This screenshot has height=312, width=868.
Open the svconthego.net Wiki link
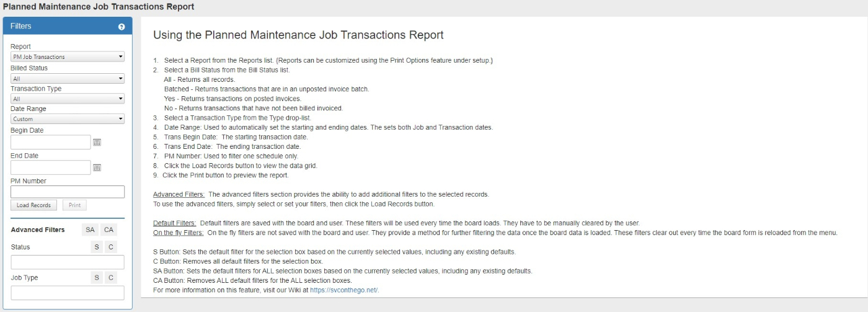(344, 290)
